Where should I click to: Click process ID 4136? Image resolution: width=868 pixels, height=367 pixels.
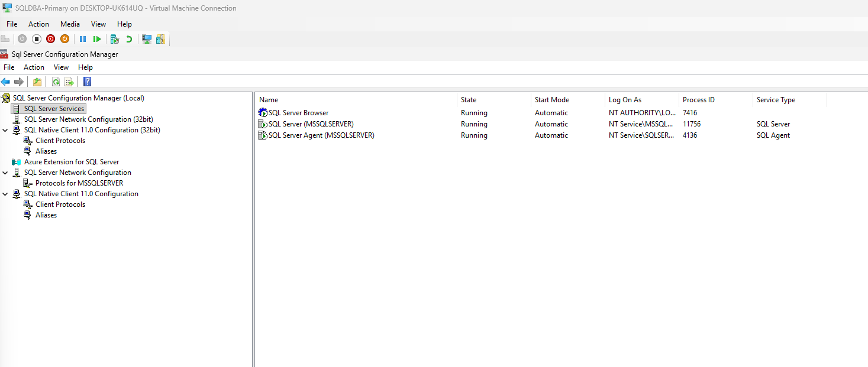click(690, 135)
